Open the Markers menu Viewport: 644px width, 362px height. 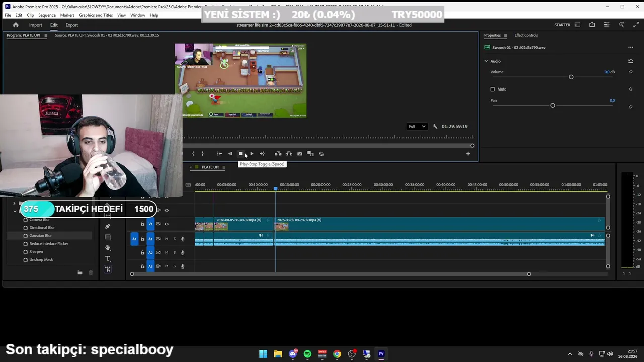[x=67, y=15]
